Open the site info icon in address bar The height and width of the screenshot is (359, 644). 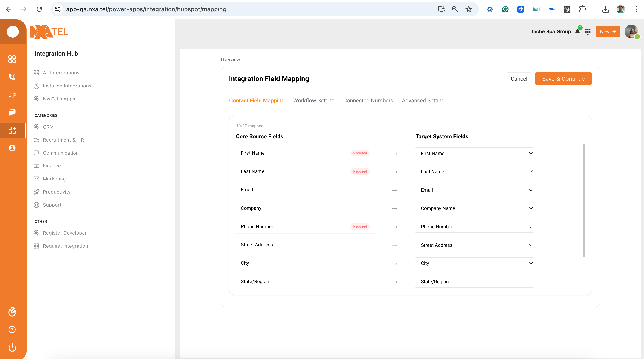[58, 9]
